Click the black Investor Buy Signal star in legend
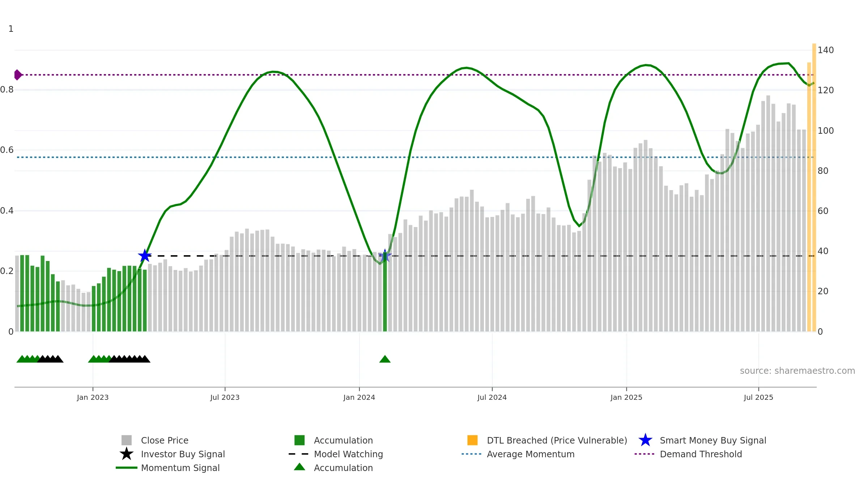The height and width of the screenshot is (488, 868). click(127, 454)
